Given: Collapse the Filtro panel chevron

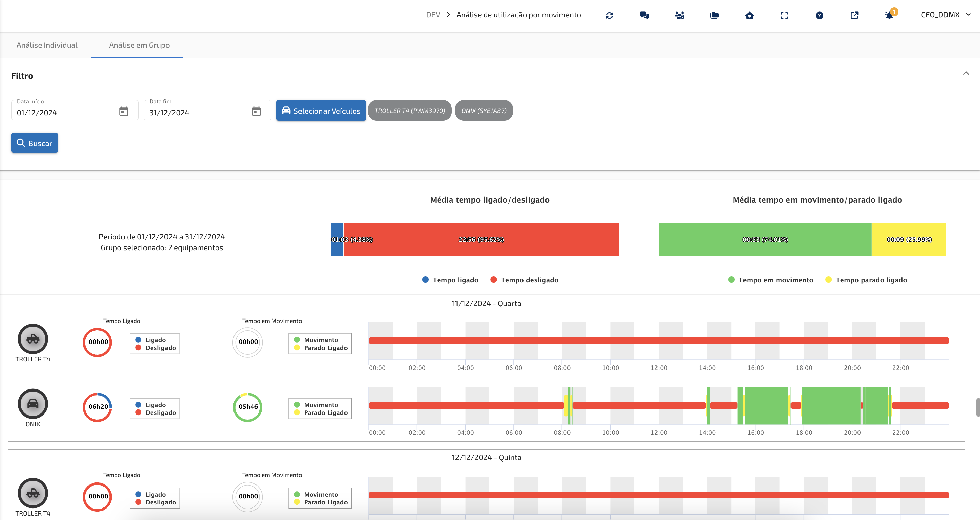Looking at the screenshot, I should click(x=966, y=73).
